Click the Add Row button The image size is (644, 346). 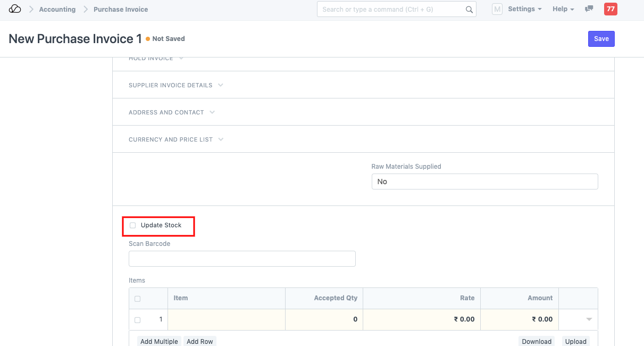[200, 341]
